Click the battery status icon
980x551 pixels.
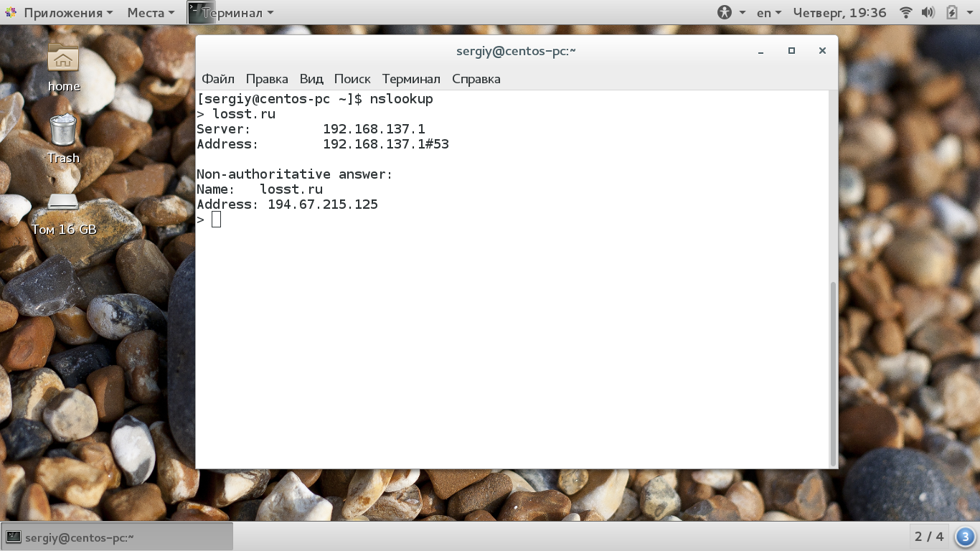pos(951,12)
